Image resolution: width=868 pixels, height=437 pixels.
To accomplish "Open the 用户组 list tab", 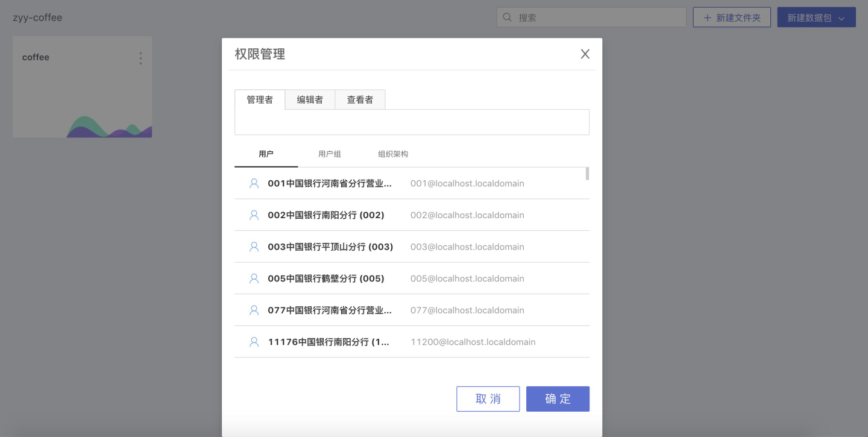I will point(330,154).
